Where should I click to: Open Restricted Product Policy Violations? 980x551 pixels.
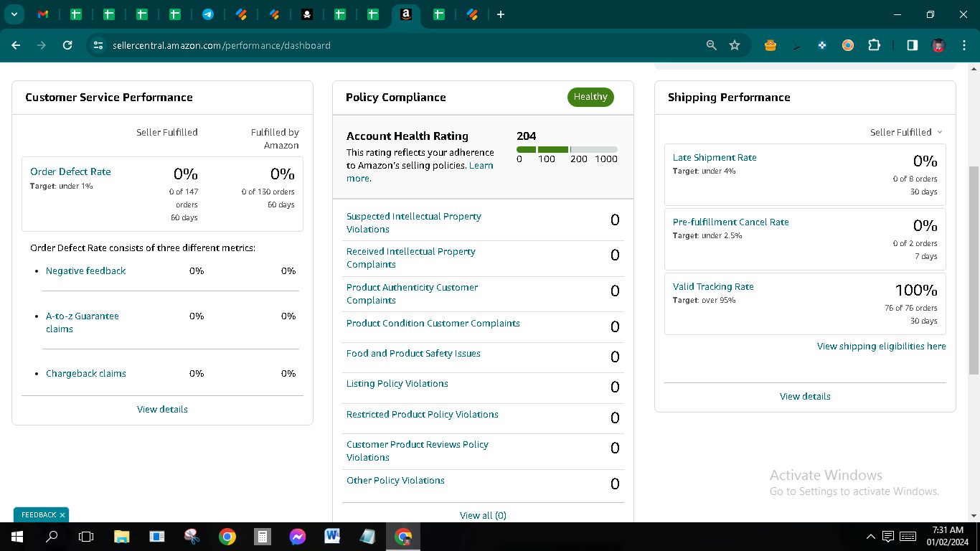click(x=423, y=414)
